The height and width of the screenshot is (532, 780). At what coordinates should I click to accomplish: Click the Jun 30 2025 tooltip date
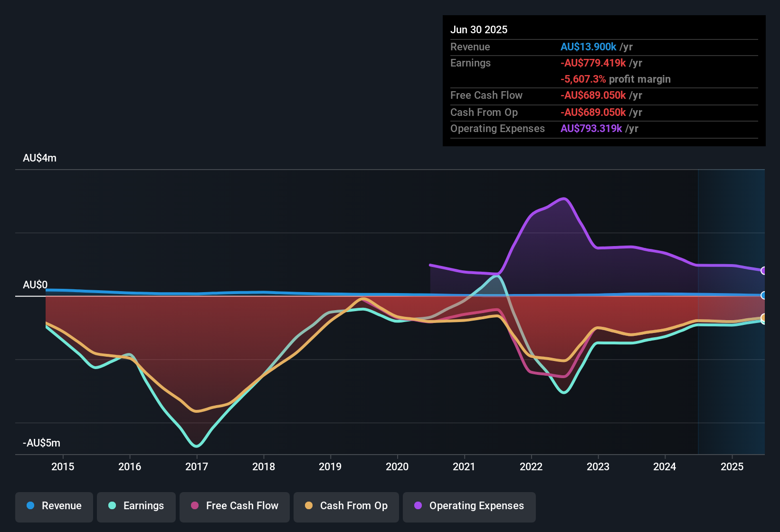479,29
